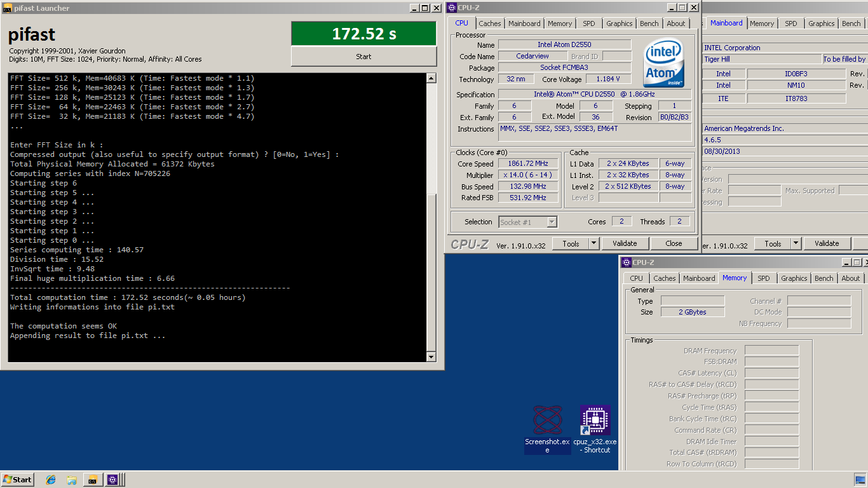
Task: Open Memory tab in Mainboard CPU-Z window
Action: [x=762, y=24]
